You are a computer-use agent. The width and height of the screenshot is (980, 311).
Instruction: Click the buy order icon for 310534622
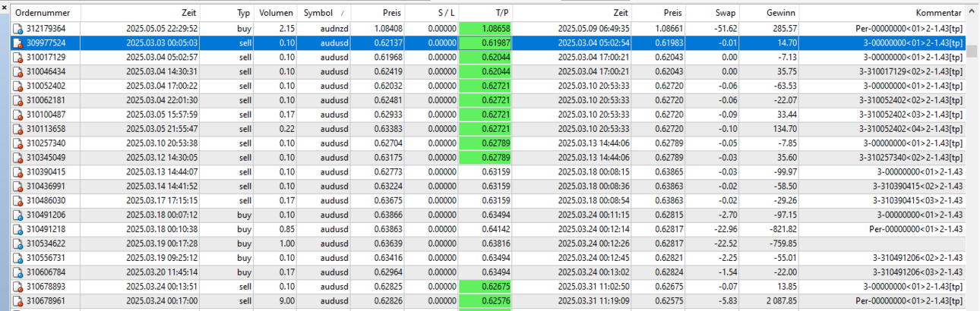(18, 243)
